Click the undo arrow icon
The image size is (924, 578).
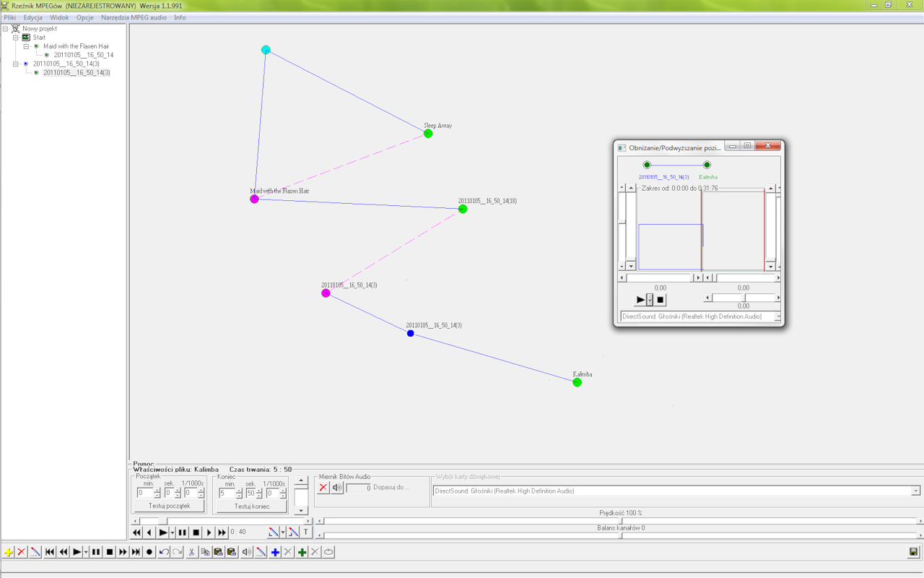pos(164,552)
